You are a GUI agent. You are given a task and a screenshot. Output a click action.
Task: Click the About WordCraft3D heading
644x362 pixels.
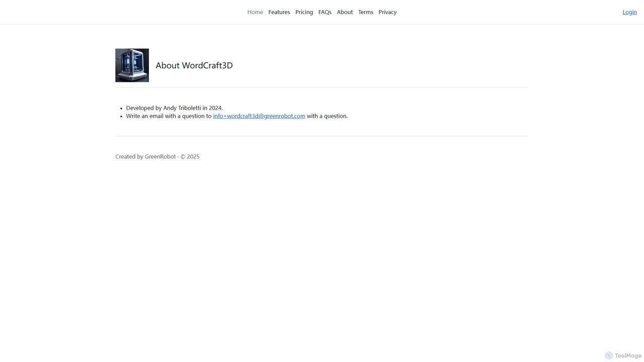(194, 65)
